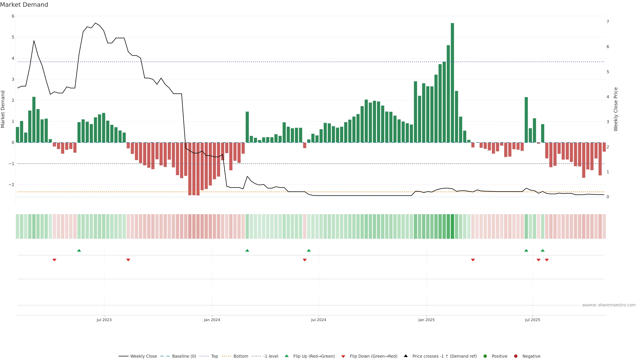
Task: Click the green flip-up marker near March 2024
Action: [247, 250]
